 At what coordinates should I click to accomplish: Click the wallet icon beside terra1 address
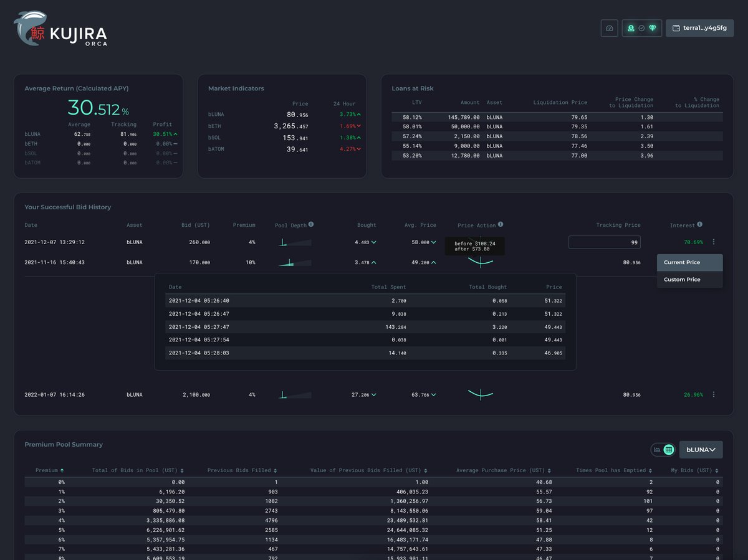point(676,28)
